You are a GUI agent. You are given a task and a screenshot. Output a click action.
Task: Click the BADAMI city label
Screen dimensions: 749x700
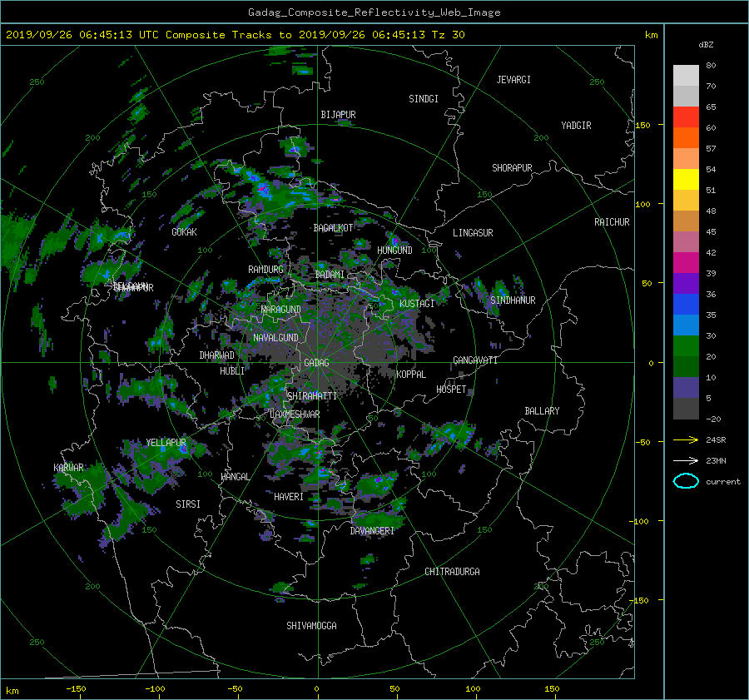coord(330,275)
